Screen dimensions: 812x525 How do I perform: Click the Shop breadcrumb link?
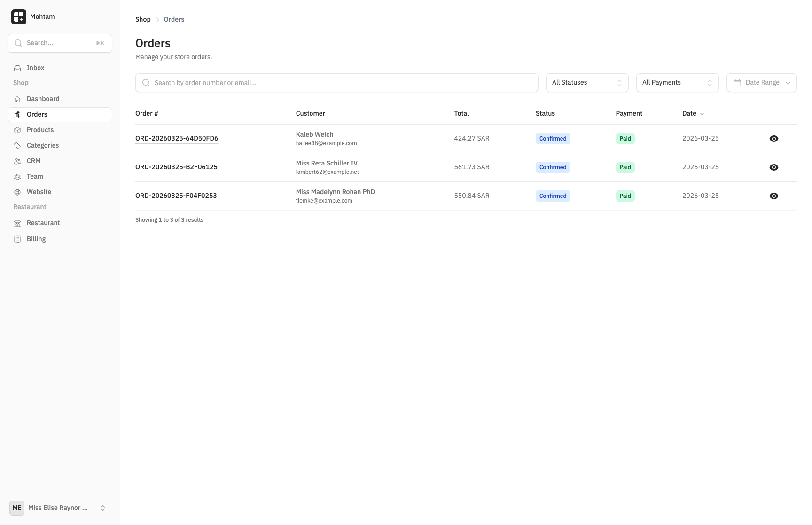[x=143, y=19]
